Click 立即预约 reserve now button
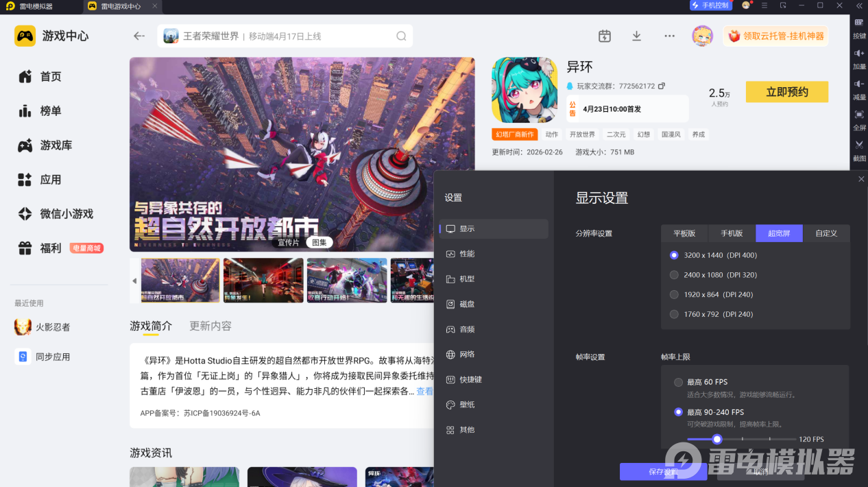The height and width of the screenshot is (487, 868). [x=787, y=92]
